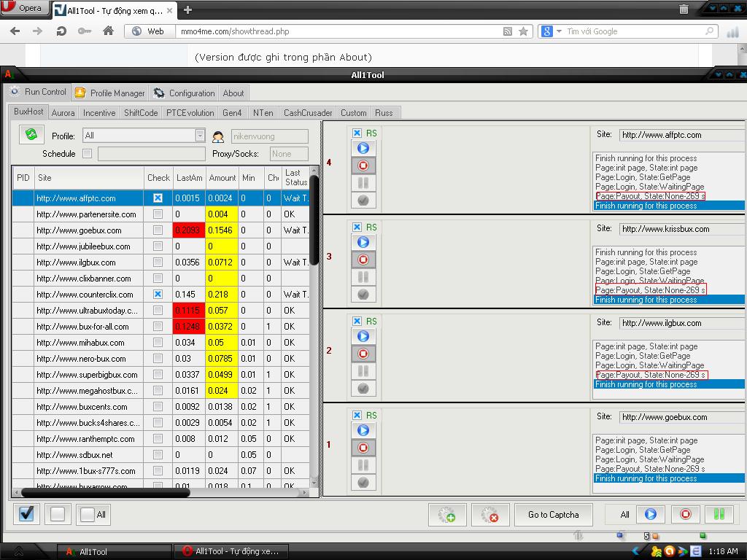
Task: Check the mihabux.com site checkbox
Action: (x=158, y=343)
